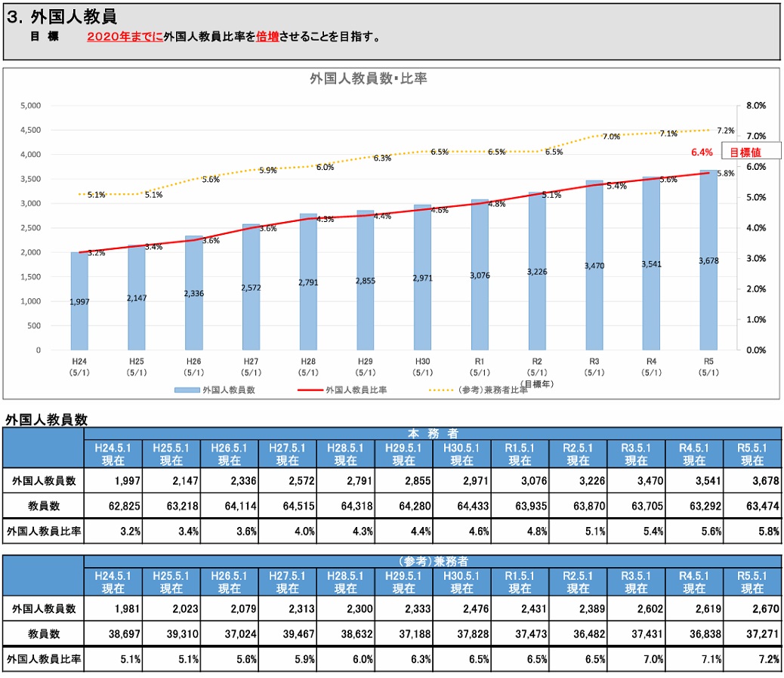Screen dimensions: 784x678
Task: Select the cell showing 63,870
Action: (578, 506)
